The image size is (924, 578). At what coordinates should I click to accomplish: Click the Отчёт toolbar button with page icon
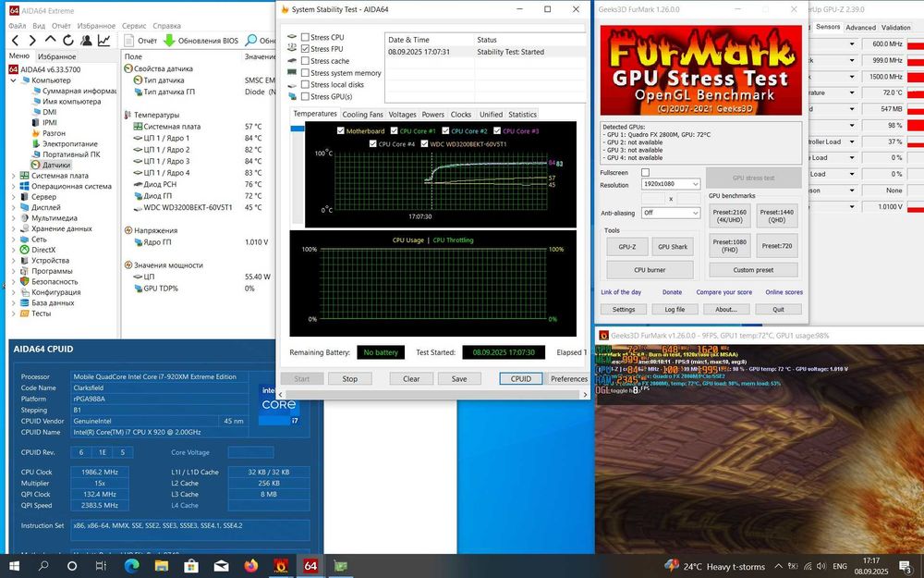(140, 40)
